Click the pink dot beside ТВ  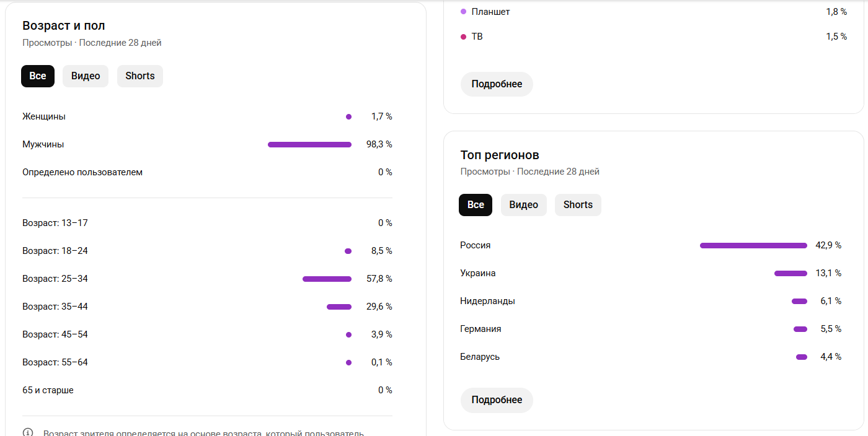click(464, 37)
